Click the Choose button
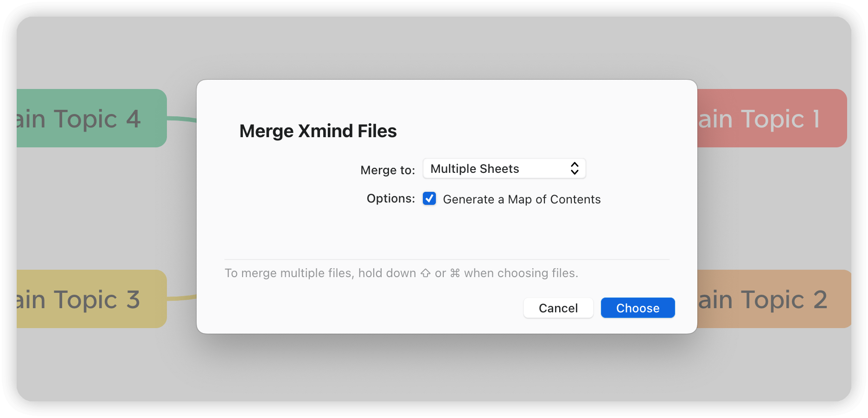Screen dimensions: 868x418 click(x=638, y=308)
